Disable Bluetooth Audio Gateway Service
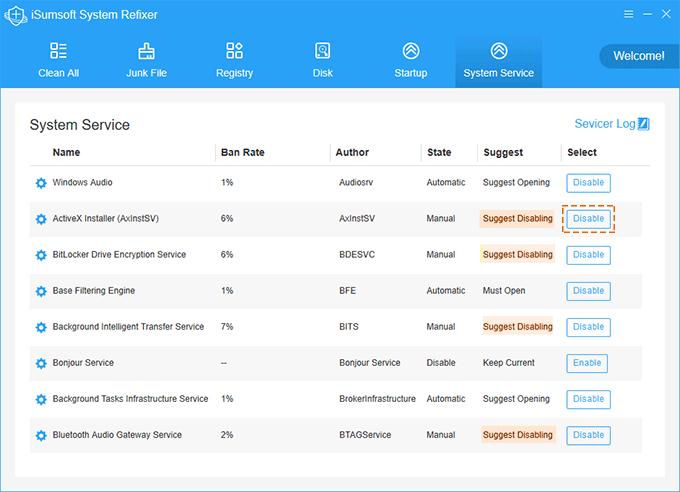 [588, 435]
